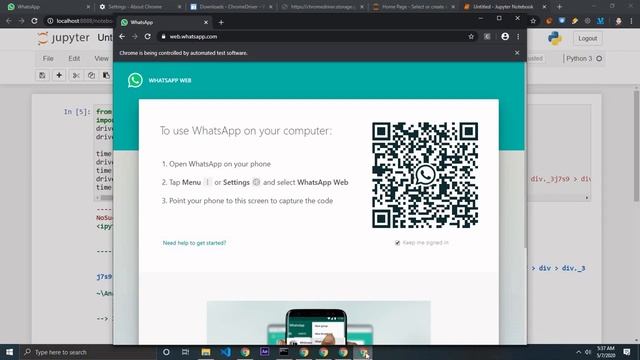Reload the web.whatsapp.com page
Screen dimensions: 640x360
point(147,37)
